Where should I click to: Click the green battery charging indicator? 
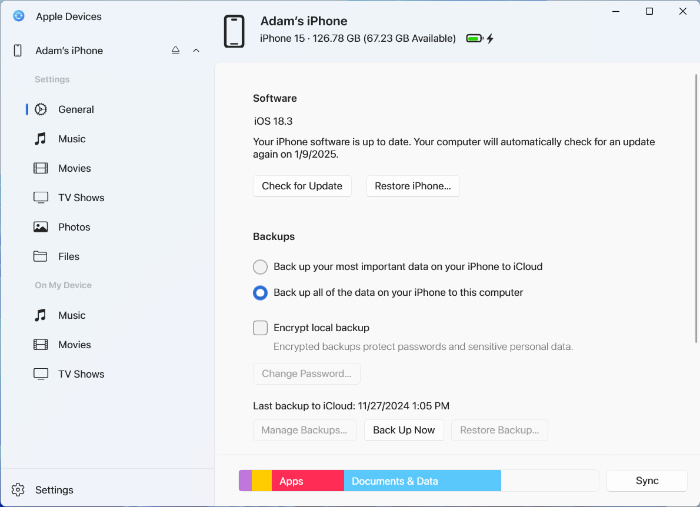click(479, 38)
